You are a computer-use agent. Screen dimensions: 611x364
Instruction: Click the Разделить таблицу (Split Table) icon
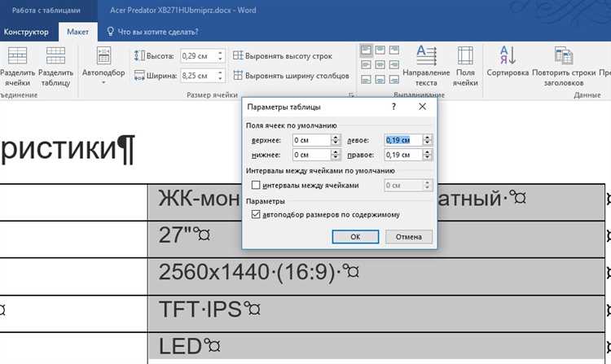coord(56,58)
